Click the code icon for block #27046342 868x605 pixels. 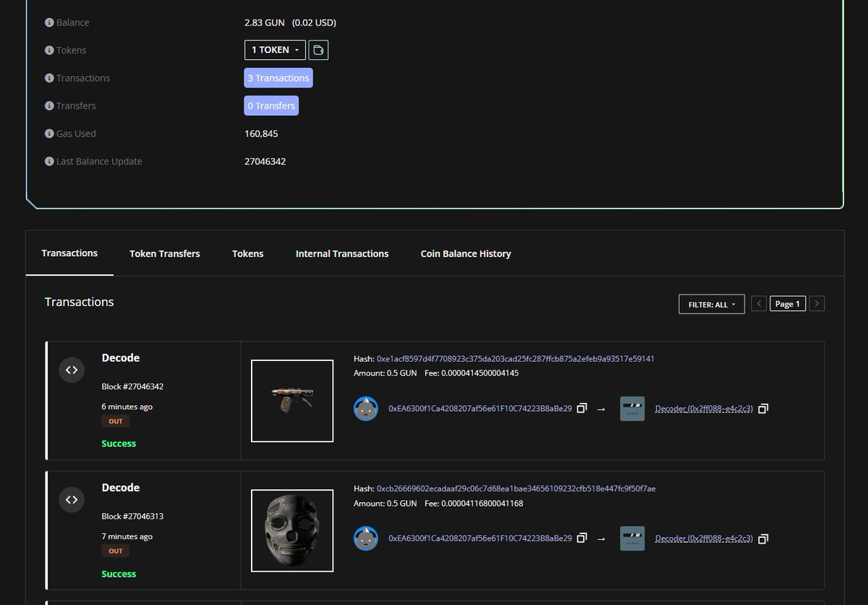pyautogui.click(x=71, y=370)
